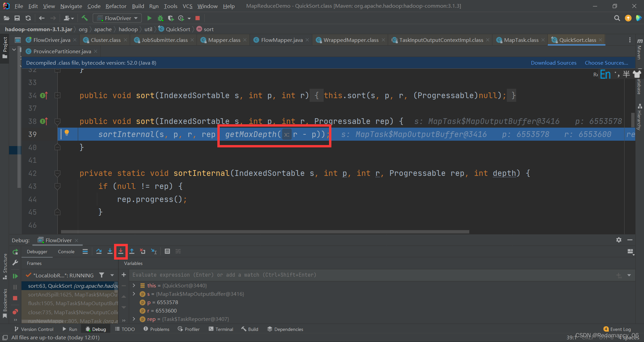
Task: Click View Breakpoints double red circle icon
Action: click(x=15, y=312)
